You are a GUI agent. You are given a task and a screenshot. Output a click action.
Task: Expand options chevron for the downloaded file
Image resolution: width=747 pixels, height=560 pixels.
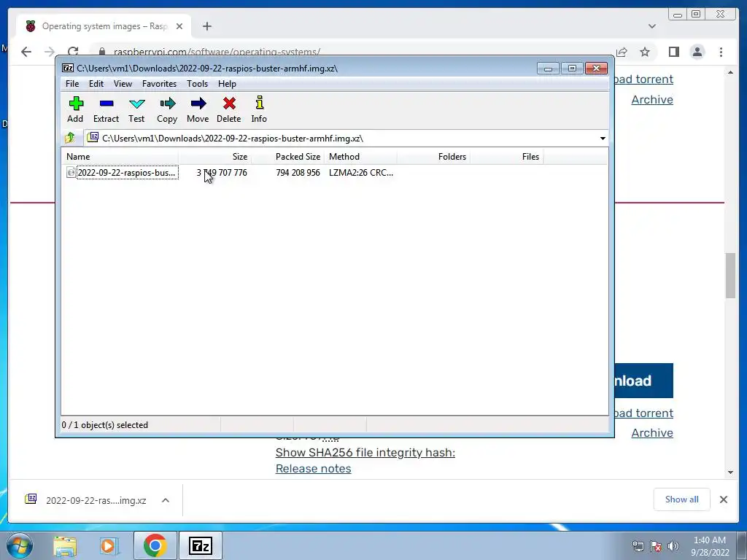(x=166, y=500)
